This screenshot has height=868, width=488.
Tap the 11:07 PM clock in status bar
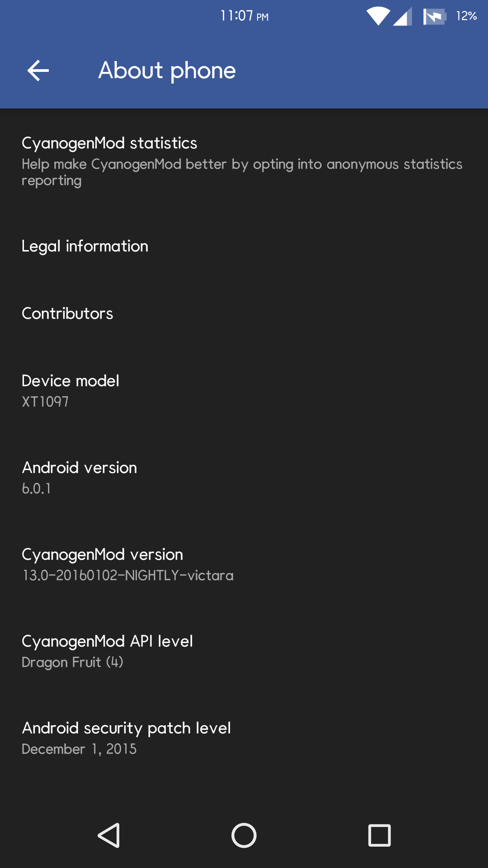[x=244, y=15]
